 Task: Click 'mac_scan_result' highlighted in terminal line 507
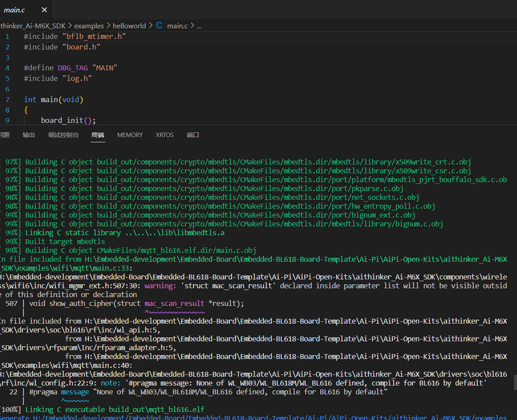(x=174, y=303)
